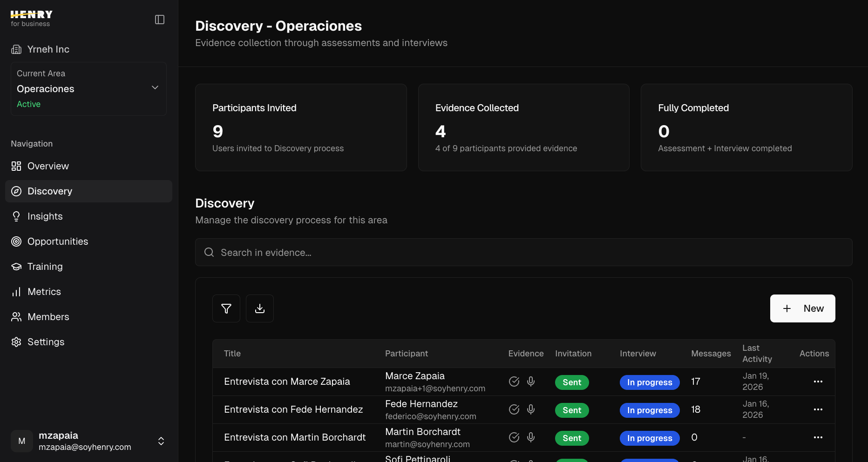Open the Discovery compass icon in the sidebar

click(16, 191)
